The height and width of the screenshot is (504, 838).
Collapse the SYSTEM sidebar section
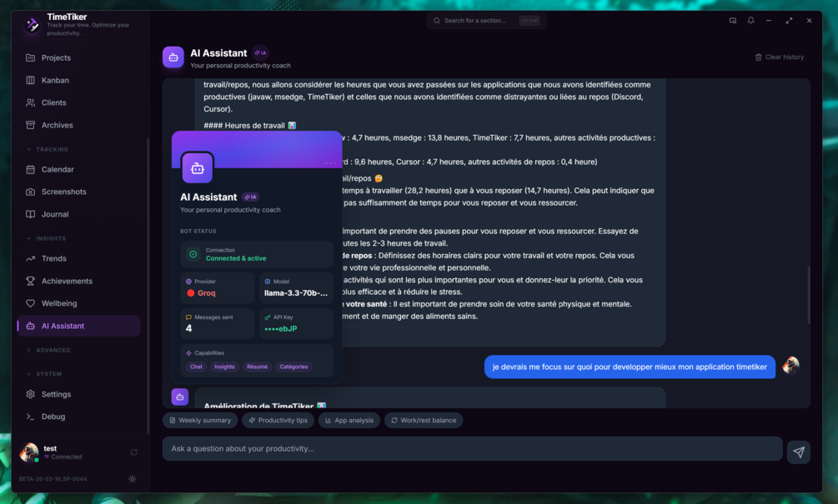pos(44,374)
